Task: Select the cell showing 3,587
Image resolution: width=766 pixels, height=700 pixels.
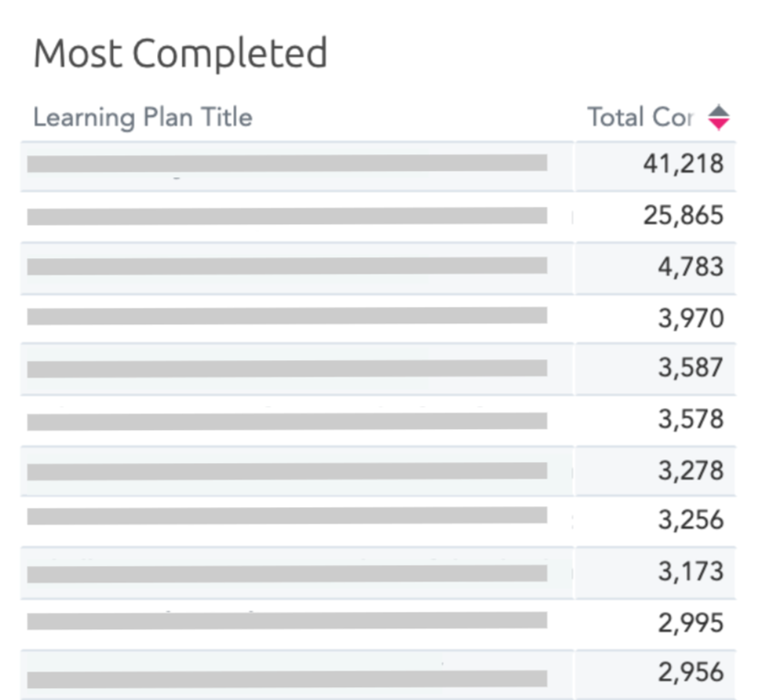Action: point(691,369)
